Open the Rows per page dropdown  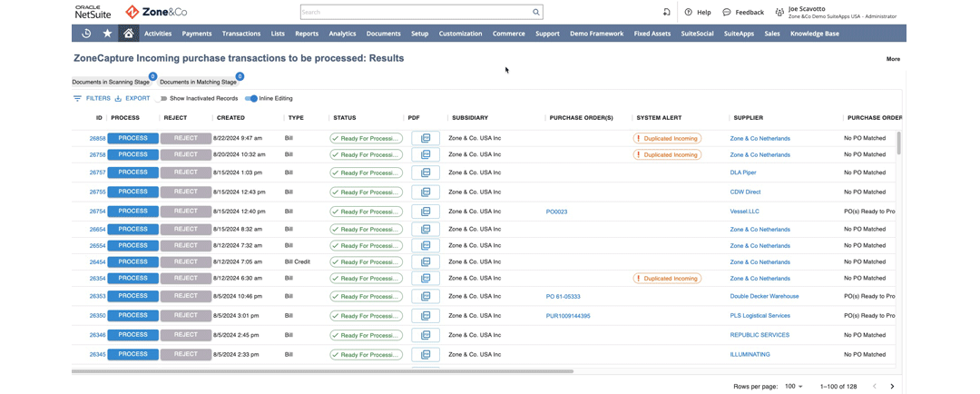pyautogui.click(x=794, y=387)
